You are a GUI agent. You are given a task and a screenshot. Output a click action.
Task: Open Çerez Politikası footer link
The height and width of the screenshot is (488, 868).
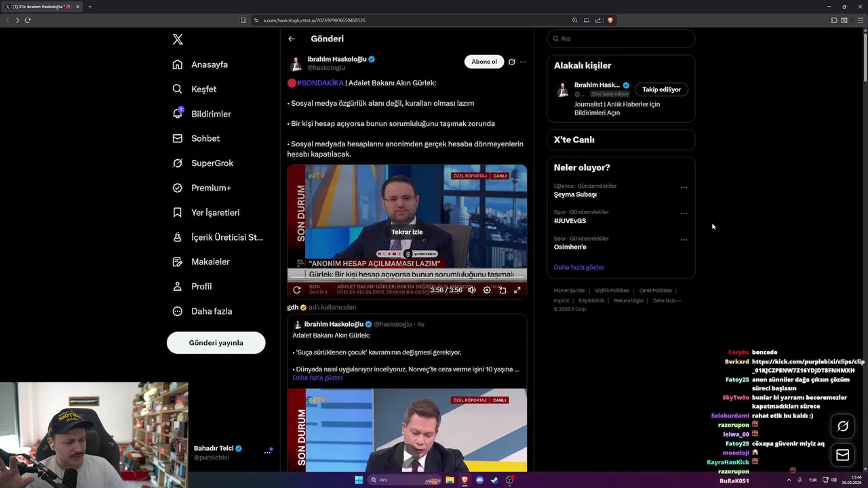click(x=656, y=291)
